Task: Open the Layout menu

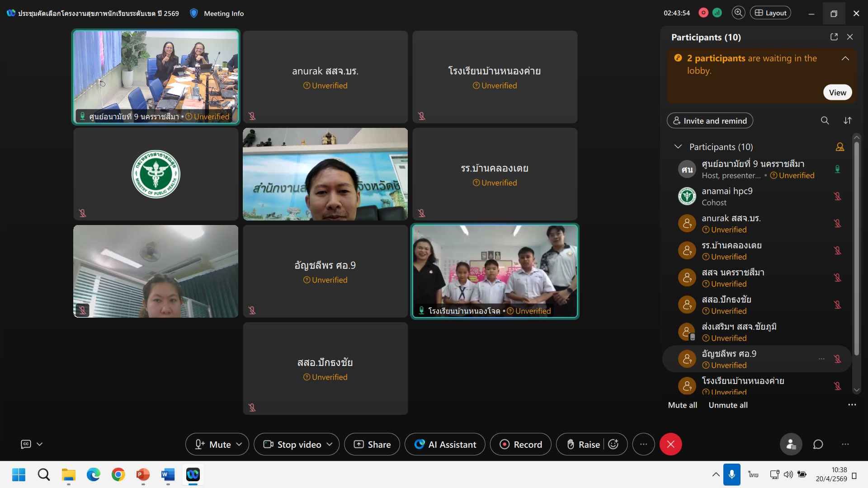Action: point(770,13)
